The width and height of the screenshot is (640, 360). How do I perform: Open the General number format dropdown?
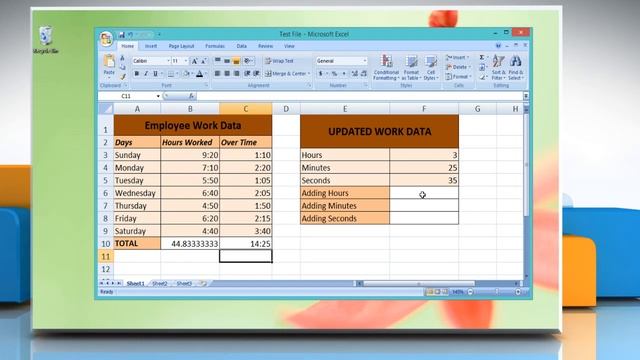pos(364,61)
